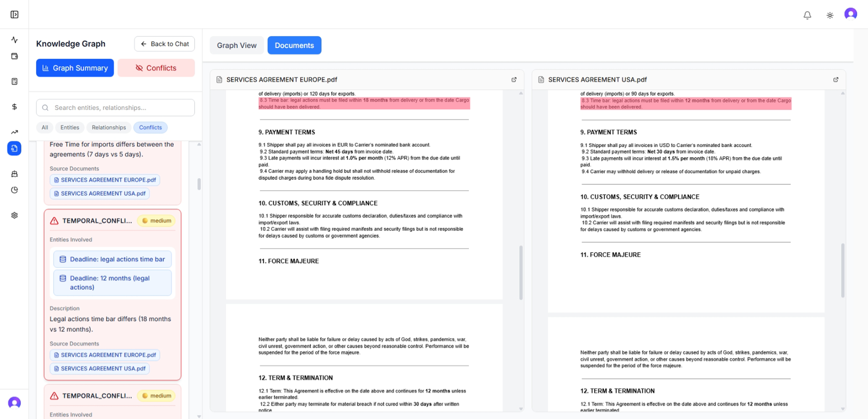Click the USA document scrollbar thumb
The height and width of the screenshot is (419, 868).
coord(843,270)
